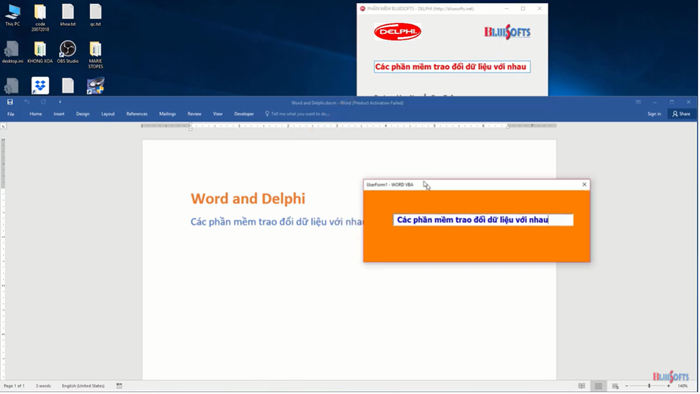Switch to the Mailings ribbon tab
Image resolution: width=700 pixels, height=394 pixels.
[167, 114]
